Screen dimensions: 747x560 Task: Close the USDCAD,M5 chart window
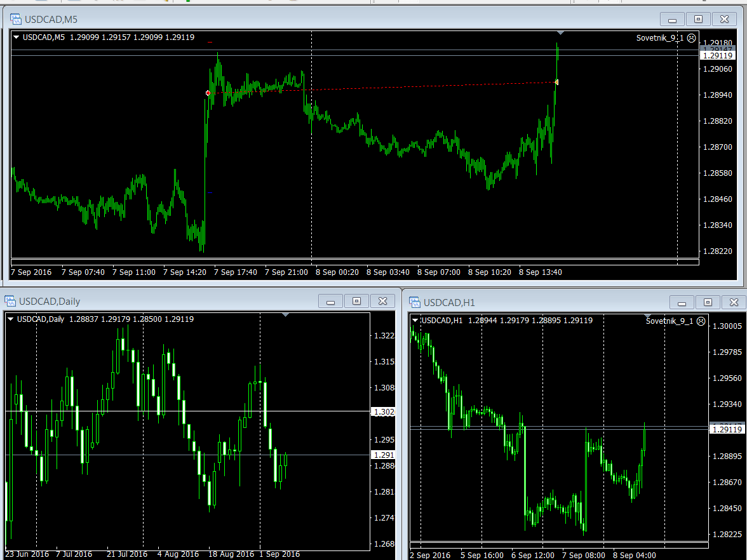click(x=724, y=20)
